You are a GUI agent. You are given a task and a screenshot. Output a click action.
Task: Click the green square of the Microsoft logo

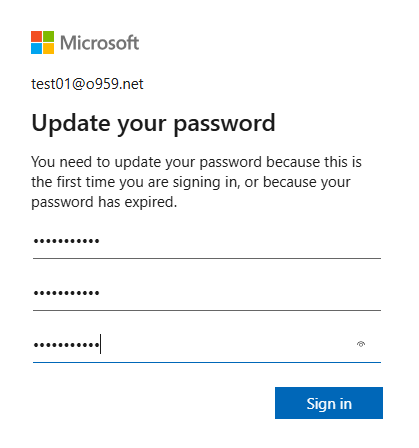(x=48, y=37)
